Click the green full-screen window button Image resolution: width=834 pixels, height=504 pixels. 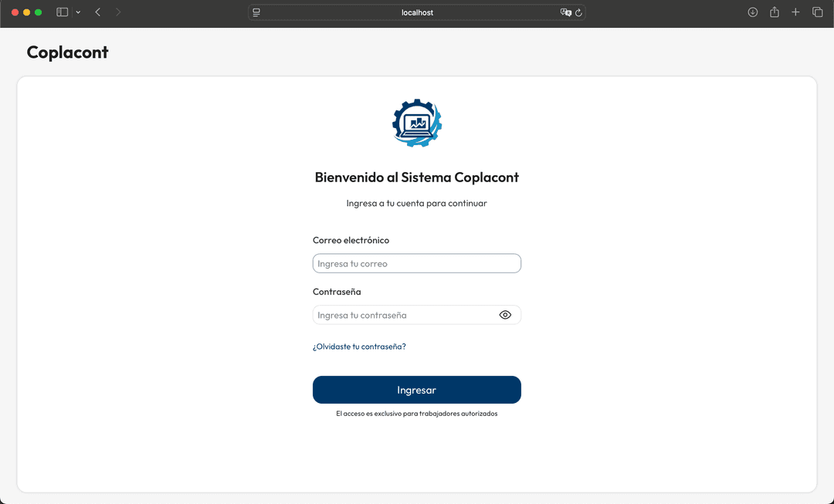pyautogui.click(x=39, y=12)
